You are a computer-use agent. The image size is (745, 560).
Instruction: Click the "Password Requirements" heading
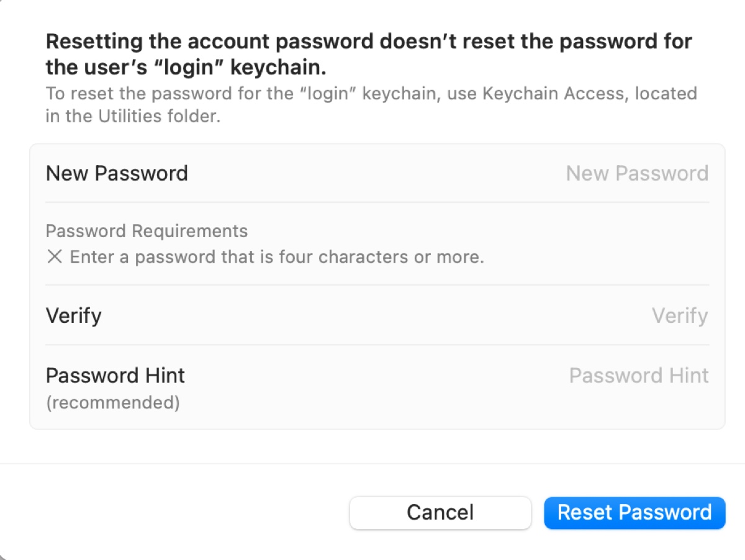pos(147,232)
